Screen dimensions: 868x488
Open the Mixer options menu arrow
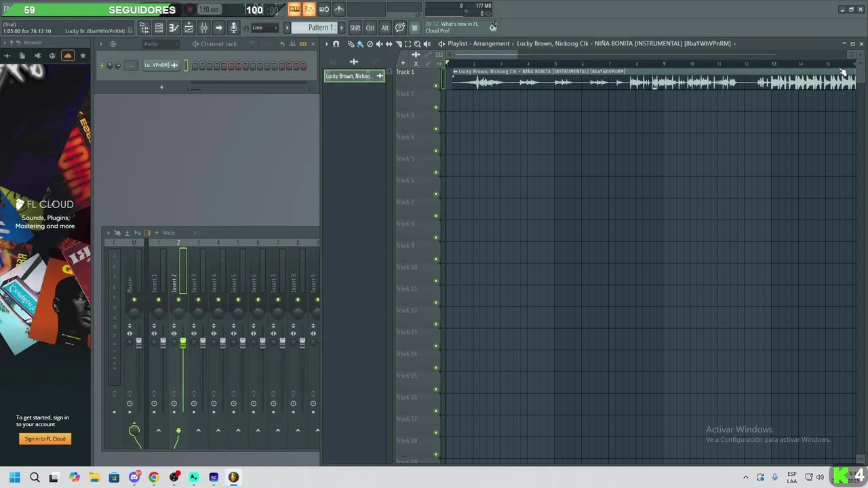pos(108,232)
